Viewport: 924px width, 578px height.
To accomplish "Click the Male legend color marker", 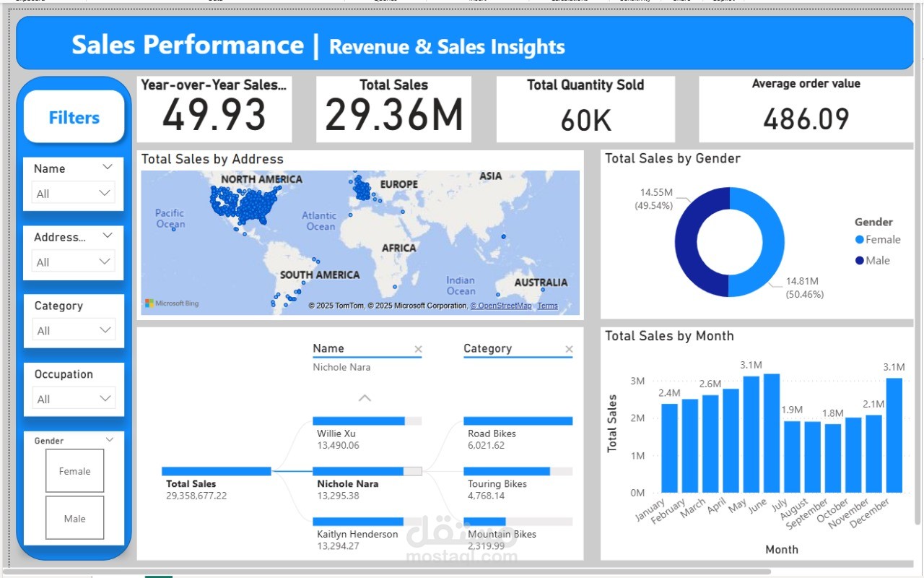I will point(859,261).
